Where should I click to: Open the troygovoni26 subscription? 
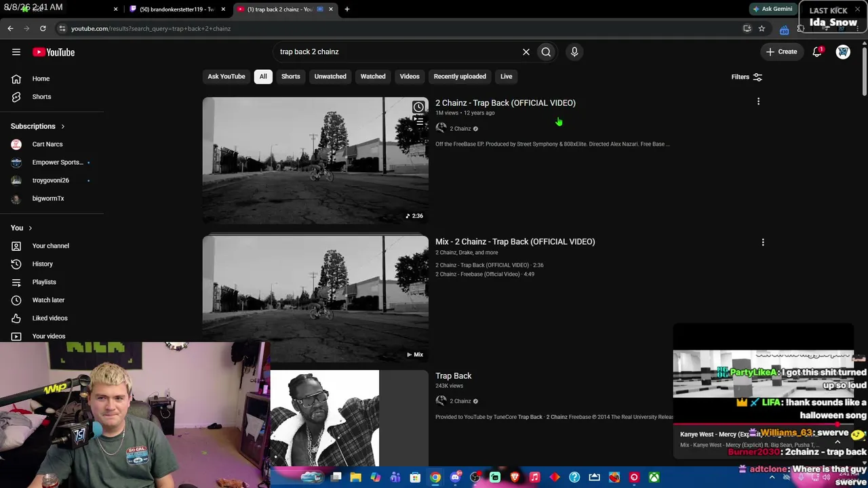coord(52,180)
